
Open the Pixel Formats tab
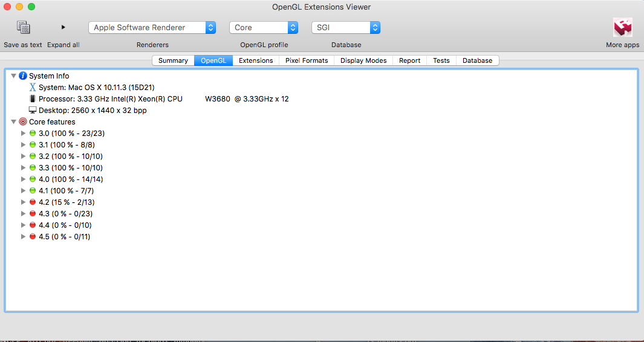307,60
